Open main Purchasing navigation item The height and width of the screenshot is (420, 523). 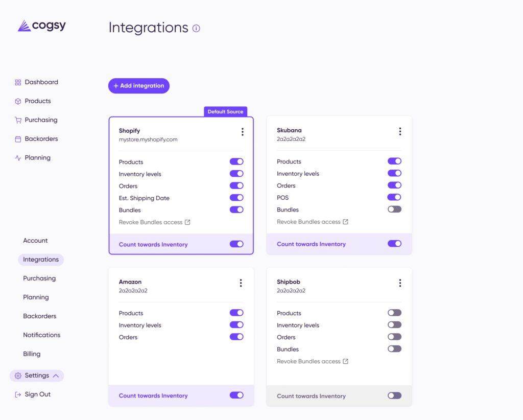(36, 120)
